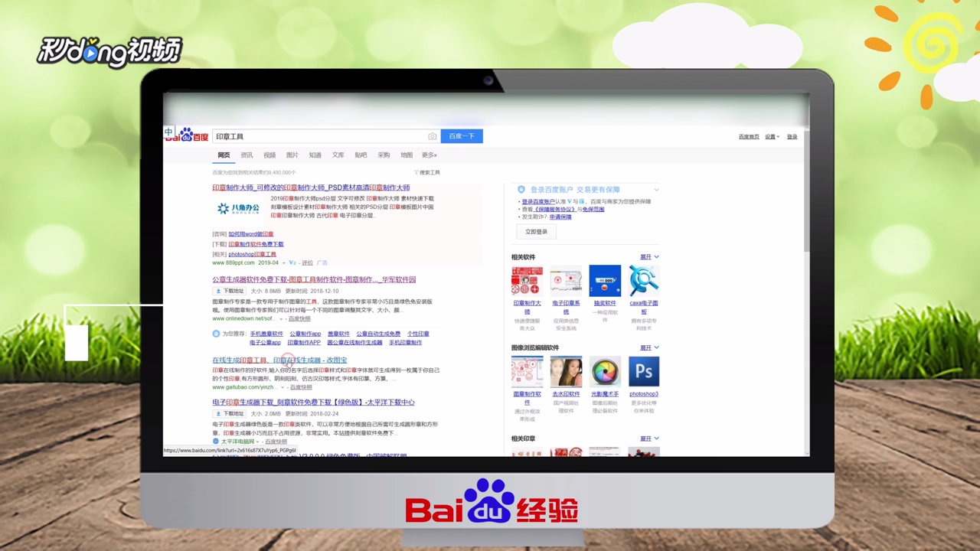Screen dimensions: 980x551
Task: Open recommended link 手机盖章软件
Action: (266, 334)
